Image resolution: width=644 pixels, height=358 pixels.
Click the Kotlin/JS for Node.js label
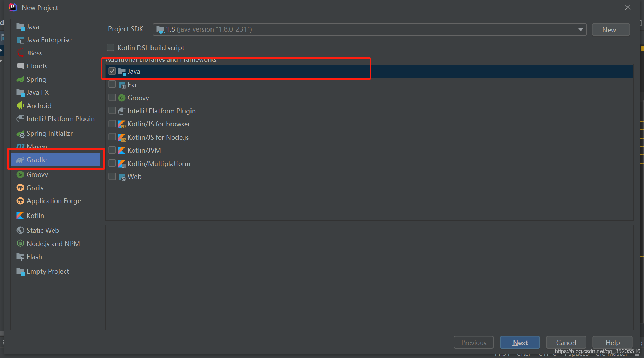coord(158,137)
